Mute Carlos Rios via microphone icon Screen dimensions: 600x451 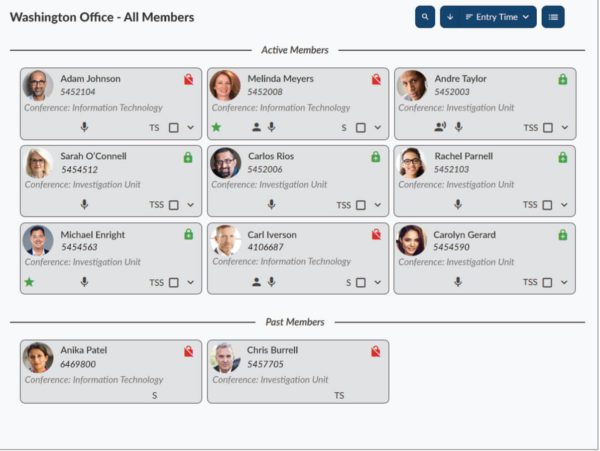(x=271, y=205)
